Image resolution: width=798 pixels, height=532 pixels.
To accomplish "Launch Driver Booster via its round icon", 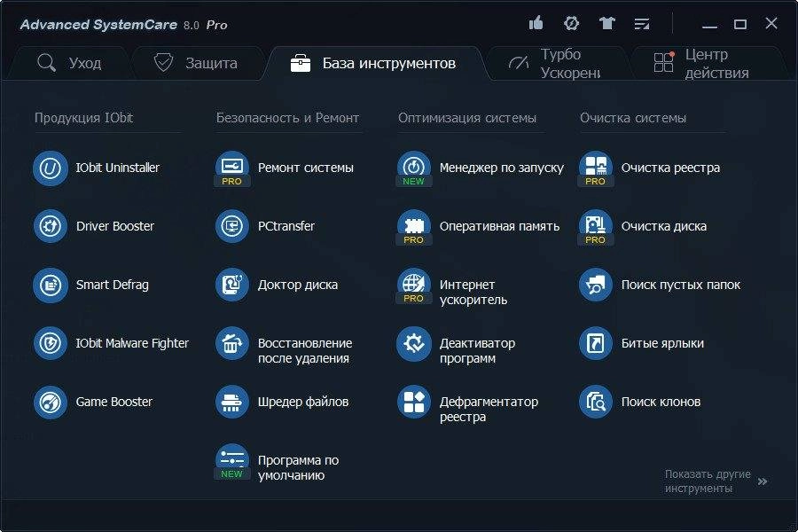I will pyautogui.click(x=51, y=226).
